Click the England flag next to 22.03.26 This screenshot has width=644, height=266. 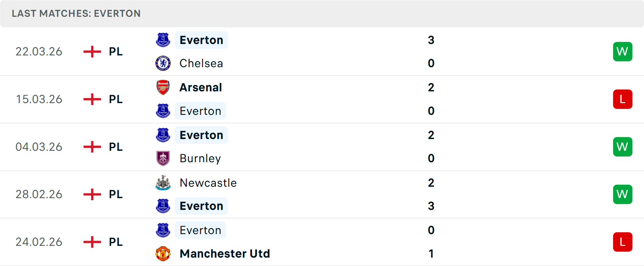point(92,51)
